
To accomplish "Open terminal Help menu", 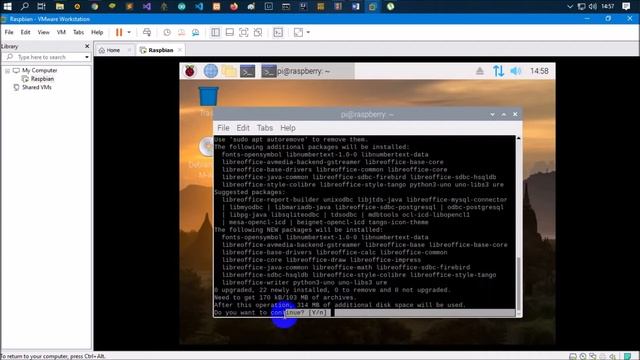I will [288, 128].
